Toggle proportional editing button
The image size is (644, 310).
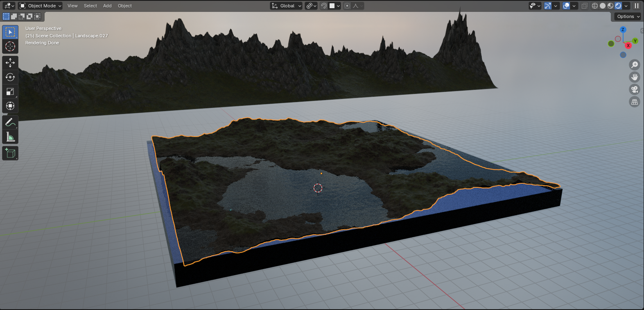tap(347, 6)
